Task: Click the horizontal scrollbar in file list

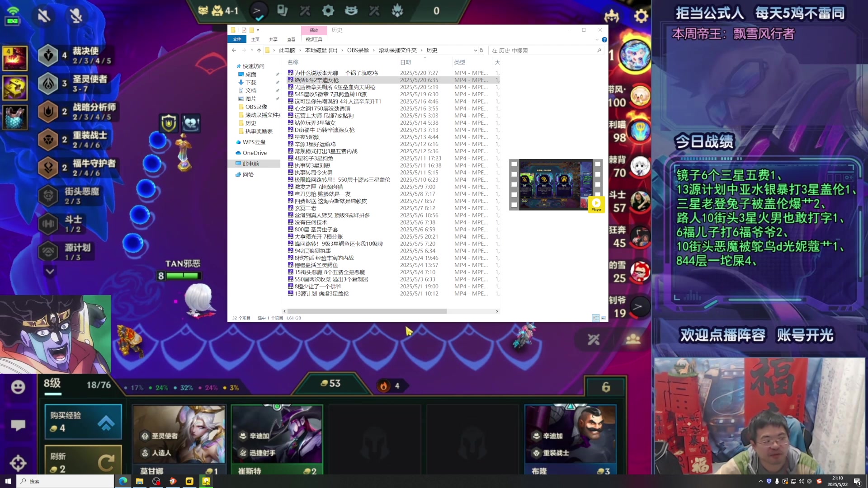Action: [367, 311]
